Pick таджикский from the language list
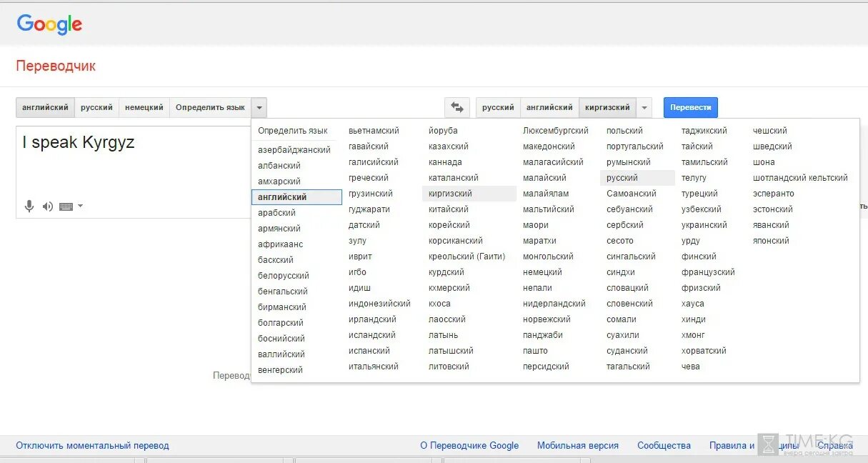The width and height of the screenshot is (868, 463). pyautogui.click(x=704, y=131)
